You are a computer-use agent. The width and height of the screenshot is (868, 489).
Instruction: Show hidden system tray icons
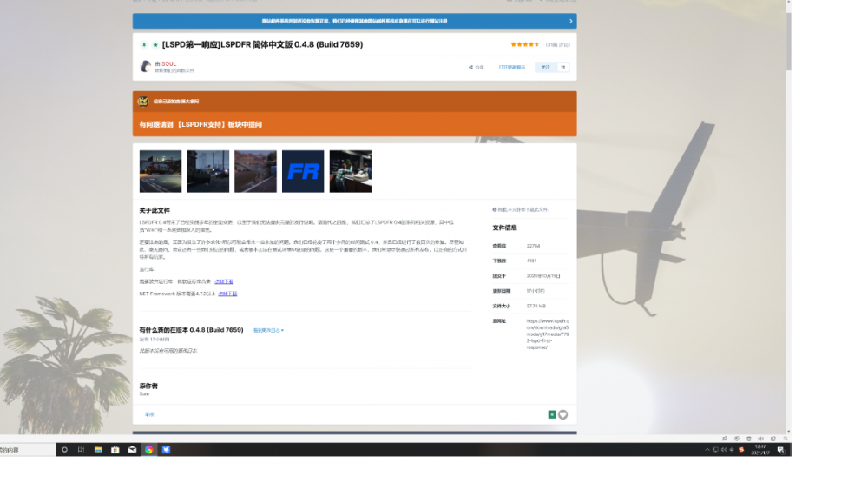coord(707,450)
